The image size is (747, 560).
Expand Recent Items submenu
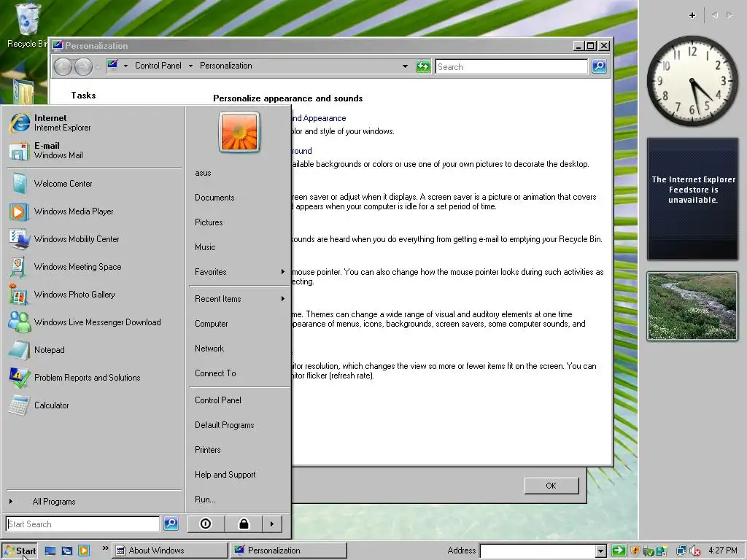[x=239, y=299]
